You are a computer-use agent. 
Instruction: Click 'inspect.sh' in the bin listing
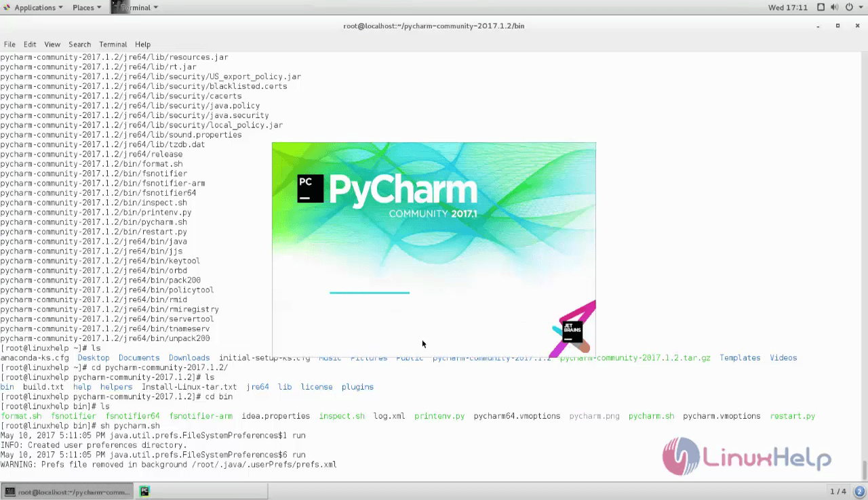(342, 416)
